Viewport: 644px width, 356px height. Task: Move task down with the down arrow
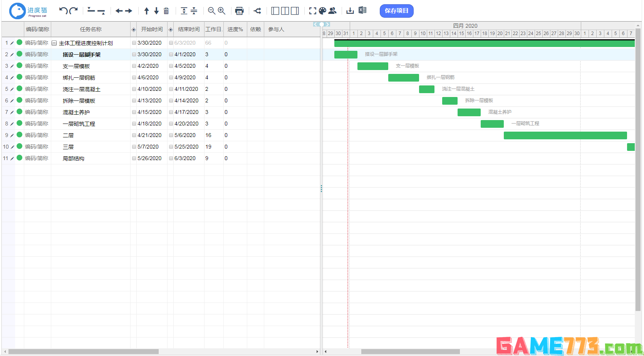click(x=156, y=11)
